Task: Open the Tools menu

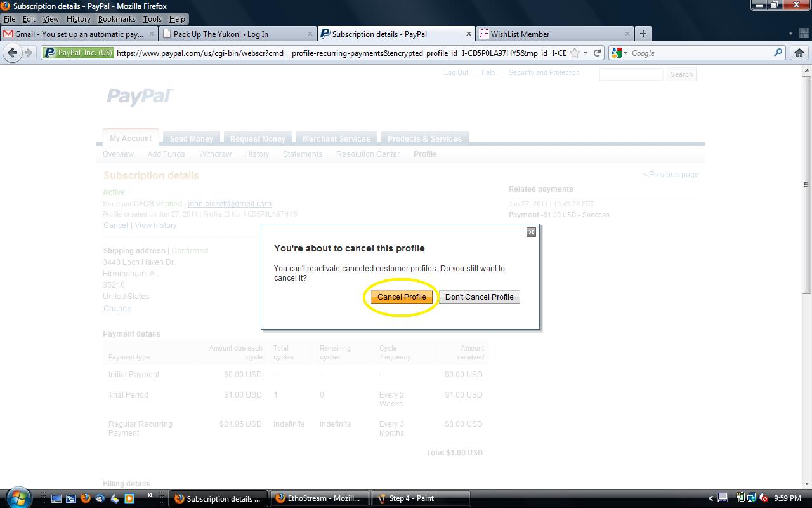Action: [152, 19]
